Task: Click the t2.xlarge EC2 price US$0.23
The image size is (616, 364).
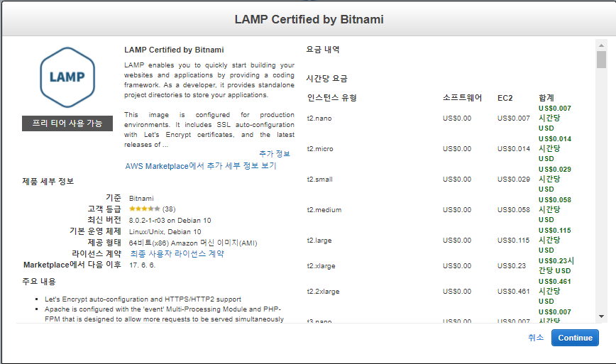Action: click(512, 266)
